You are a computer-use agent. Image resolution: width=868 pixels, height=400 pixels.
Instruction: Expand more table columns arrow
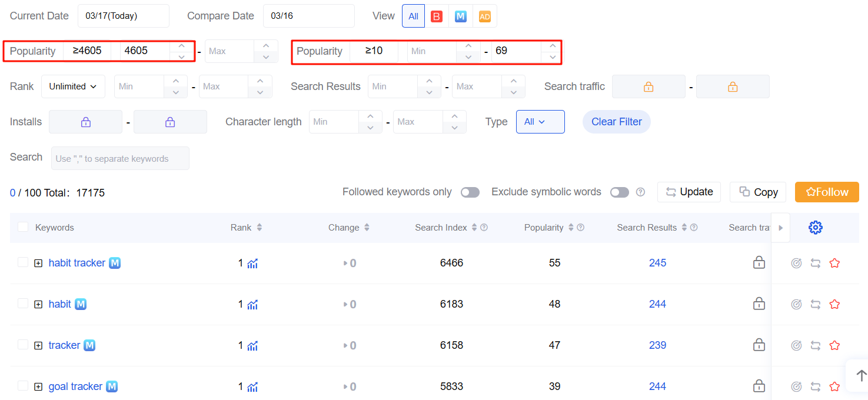point(781,228)
